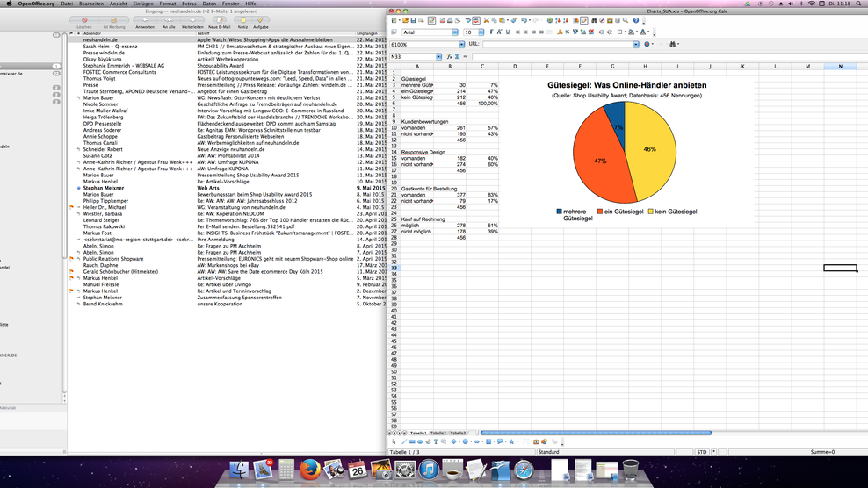This screenshot has width=868, height=488.
Task: Open the Daten menu
Action: pos(209,4)
